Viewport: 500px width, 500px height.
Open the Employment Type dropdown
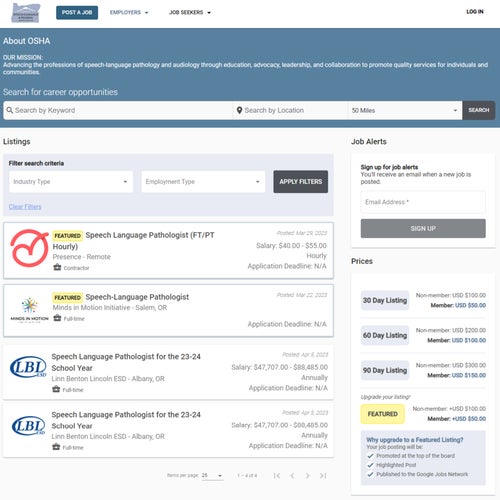click(203, 182)
